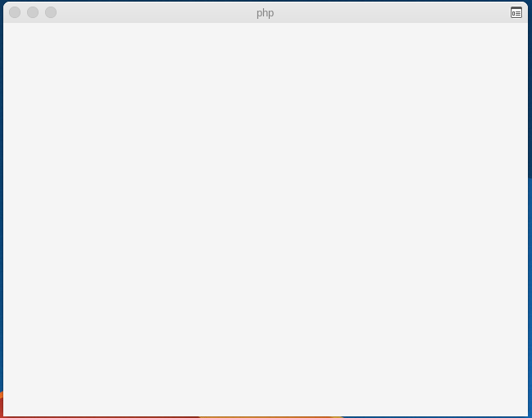Click the panel layout icon in title bar
This screenshot has height=418, width=532.
click(x=516, y=12)
